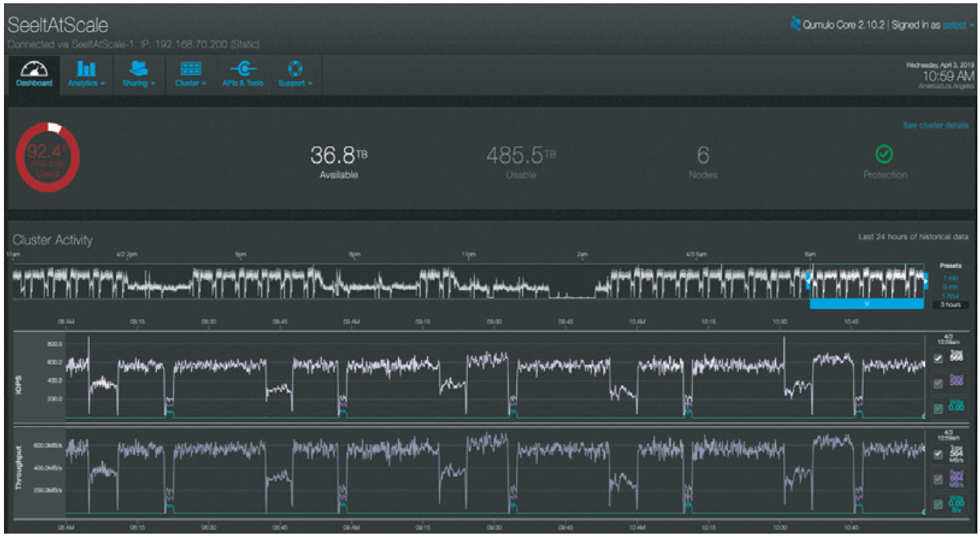This screenshot has width=980, height=537.
Task: Click the Analytics bar chart icon
Action: click(86, 69)
